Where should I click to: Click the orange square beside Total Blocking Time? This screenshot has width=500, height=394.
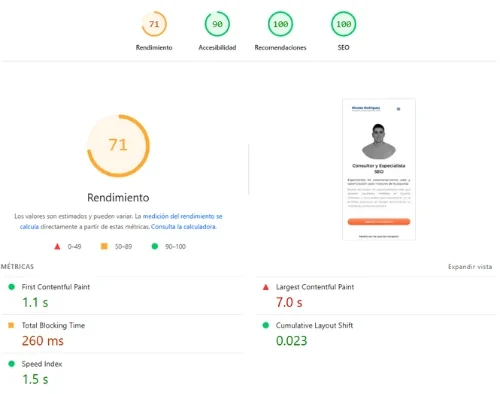point(11,325)
